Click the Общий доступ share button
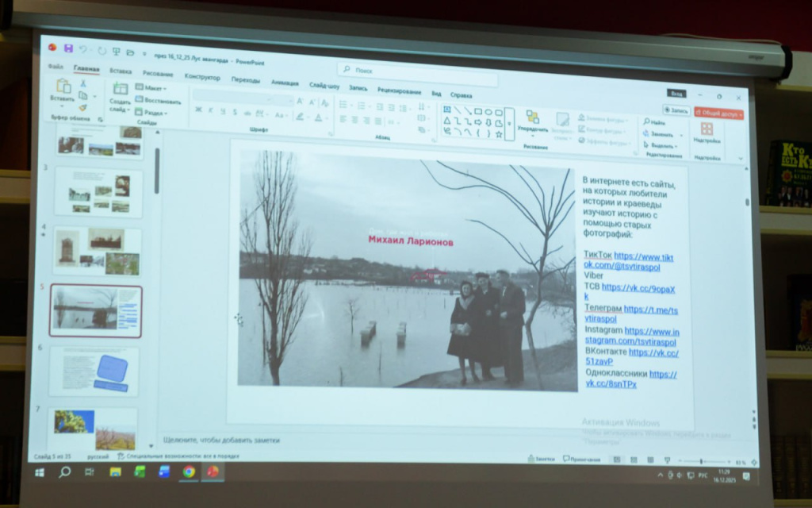This screenshot has width=812, height=508. pos(719,114)
